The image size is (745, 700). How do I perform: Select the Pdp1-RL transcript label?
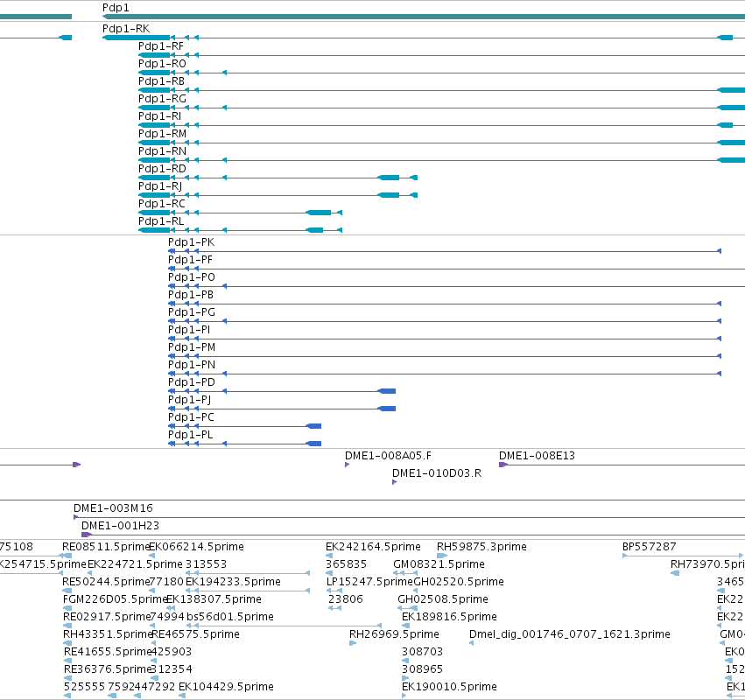(161, 221)
